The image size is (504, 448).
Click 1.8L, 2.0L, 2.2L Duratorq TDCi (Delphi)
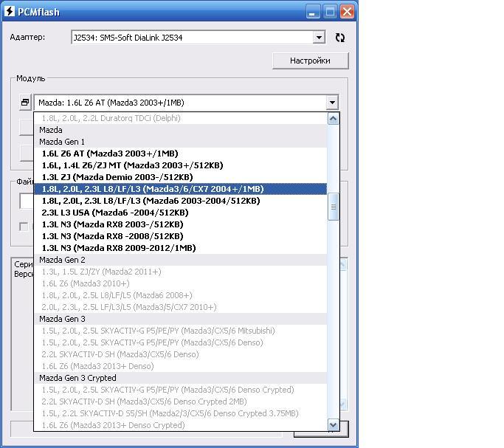[x=180, y=118]
